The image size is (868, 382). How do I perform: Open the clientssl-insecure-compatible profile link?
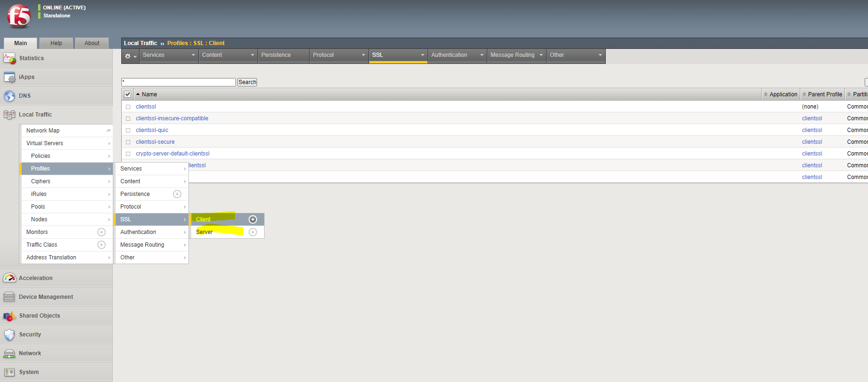click(x=172, y=118)
